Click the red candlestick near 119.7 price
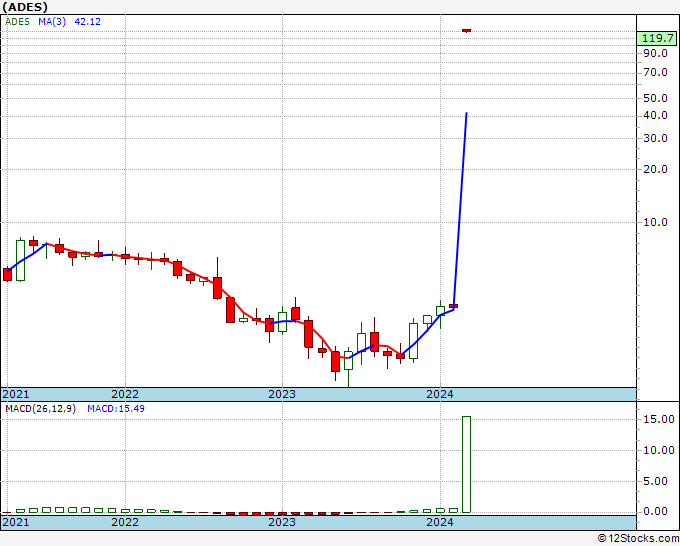This screenshot has height=546, width=680. (467, 31)
